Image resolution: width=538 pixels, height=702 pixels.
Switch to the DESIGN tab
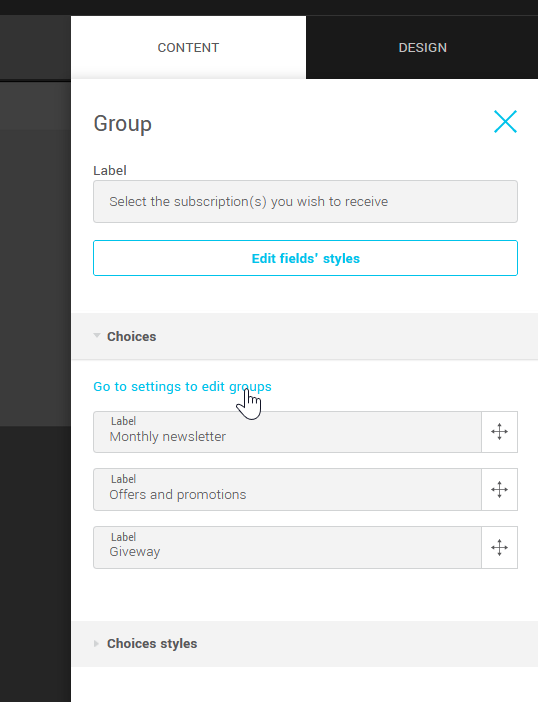[423, 47]
